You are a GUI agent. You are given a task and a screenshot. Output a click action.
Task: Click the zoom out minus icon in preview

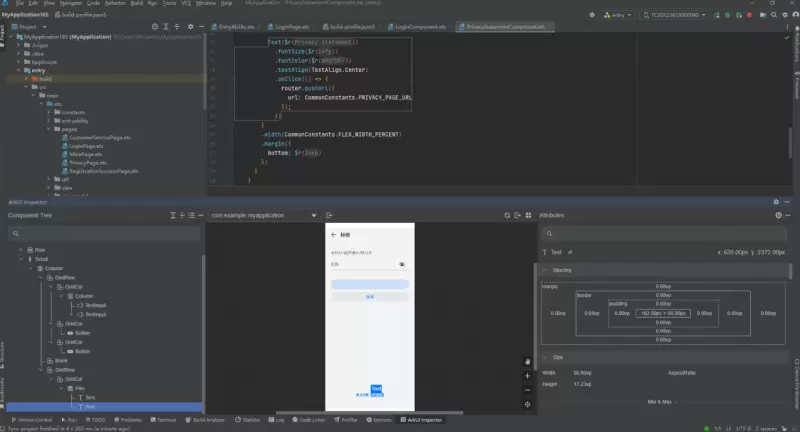click(x=527, y=389)
